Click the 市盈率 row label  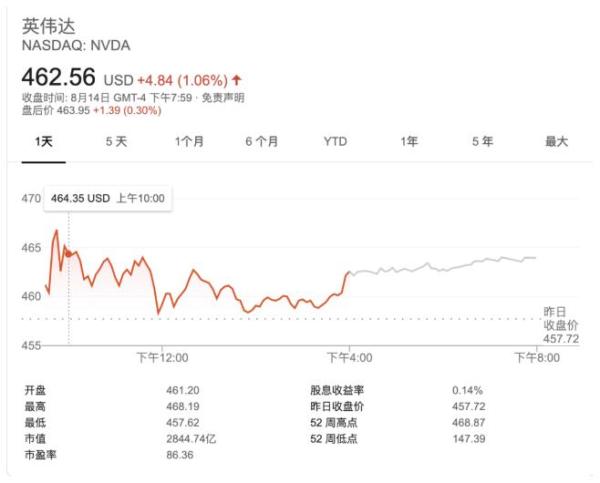pyautogui.click(x=38, y=454)
